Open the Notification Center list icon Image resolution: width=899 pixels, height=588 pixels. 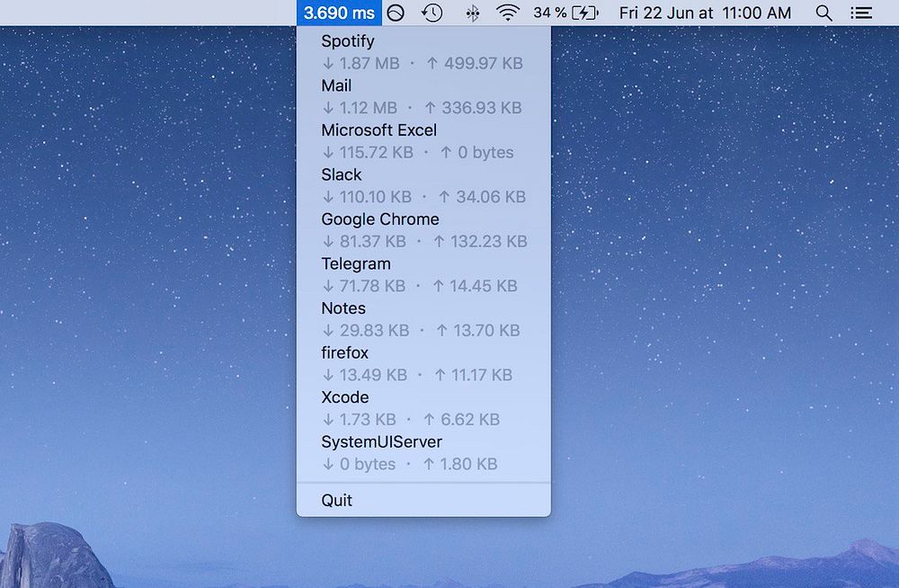tap(861, 13)
